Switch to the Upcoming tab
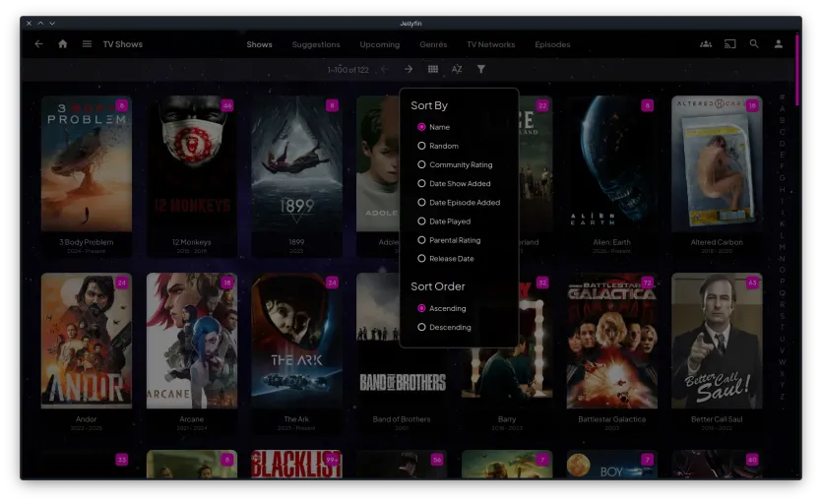This screenshot has height=504, width=822. (x=380, y=44)
